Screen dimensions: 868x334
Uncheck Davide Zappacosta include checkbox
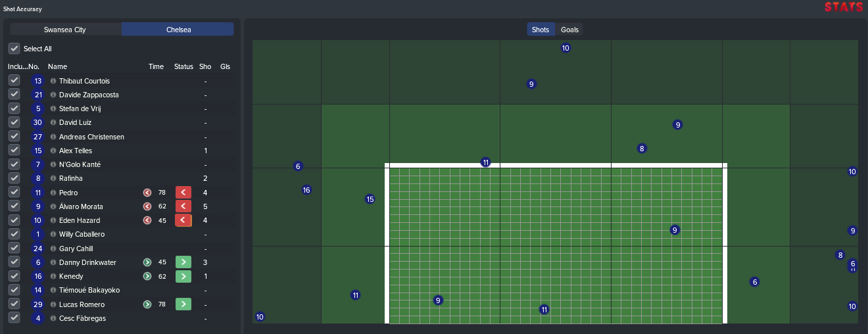pos(14,95)
